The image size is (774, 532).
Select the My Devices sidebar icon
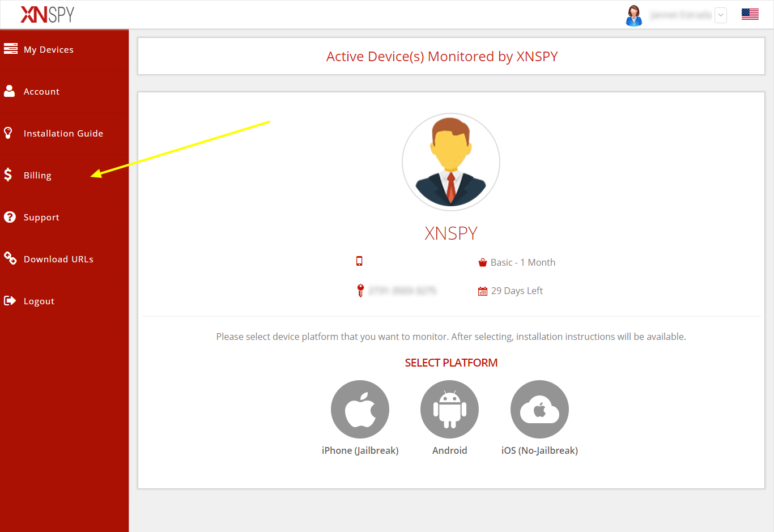[11, 49]
